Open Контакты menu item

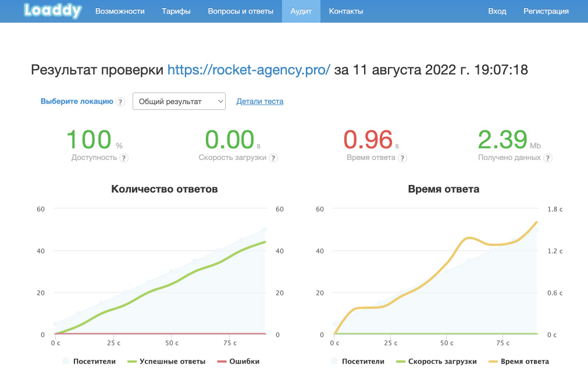pos(345,11)
